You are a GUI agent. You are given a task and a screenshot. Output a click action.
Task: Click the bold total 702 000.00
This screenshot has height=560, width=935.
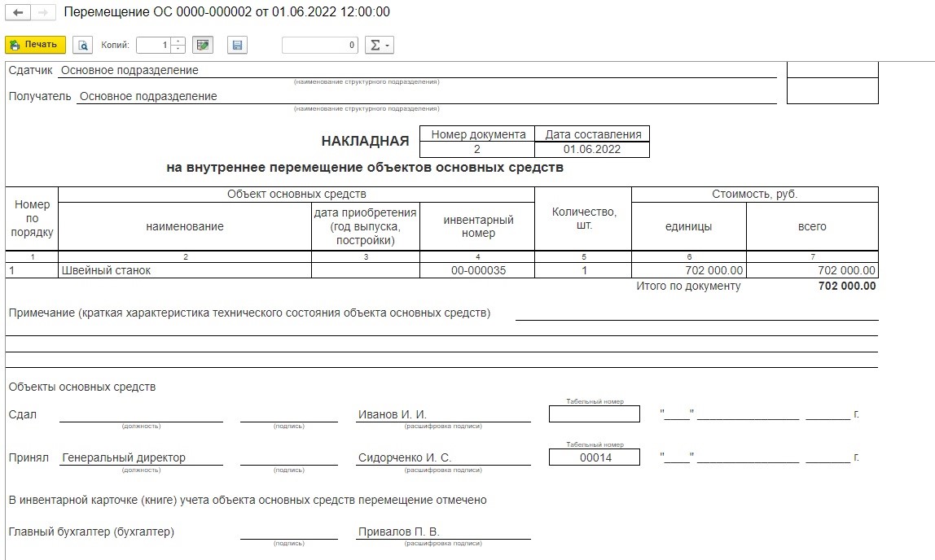[x=847, y=286]
